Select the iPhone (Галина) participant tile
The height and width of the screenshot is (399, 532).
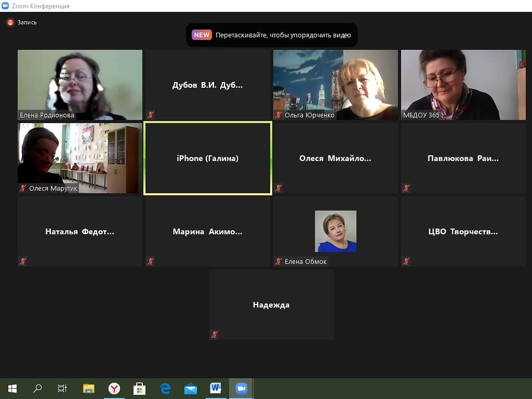[208, 158]
